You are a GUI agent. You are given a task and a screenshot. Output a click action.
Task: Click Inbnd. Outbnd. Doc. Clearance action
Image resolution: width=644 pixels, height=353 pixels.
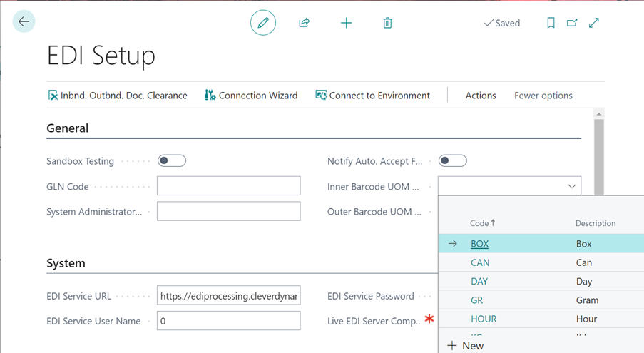(x=118, y=96)
